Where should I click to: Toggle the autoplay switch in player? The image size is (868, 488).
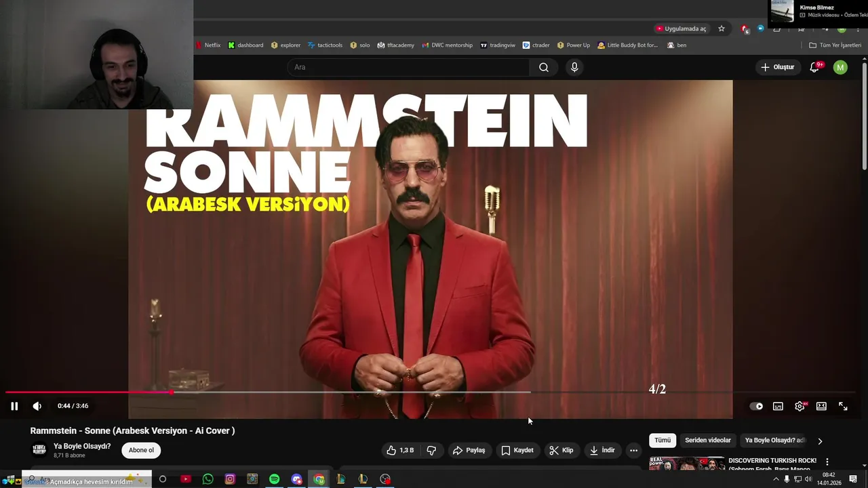coord(756,406)
